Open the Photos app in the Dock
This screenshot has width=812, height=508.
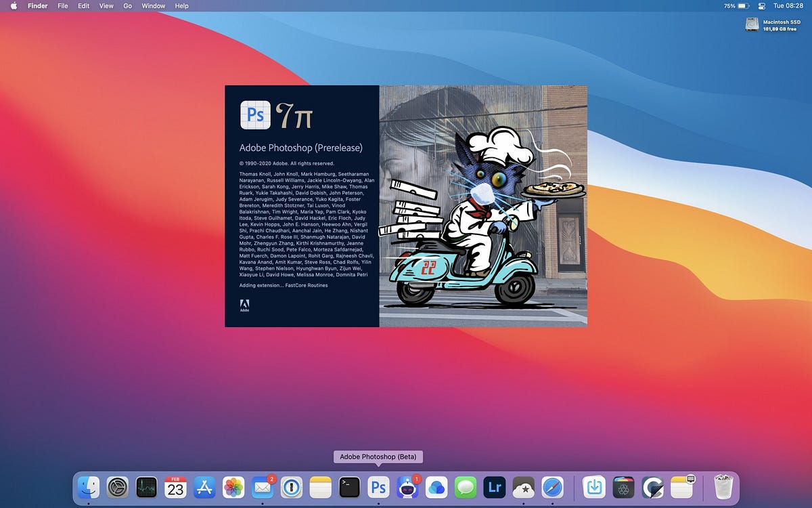(233, 487)
